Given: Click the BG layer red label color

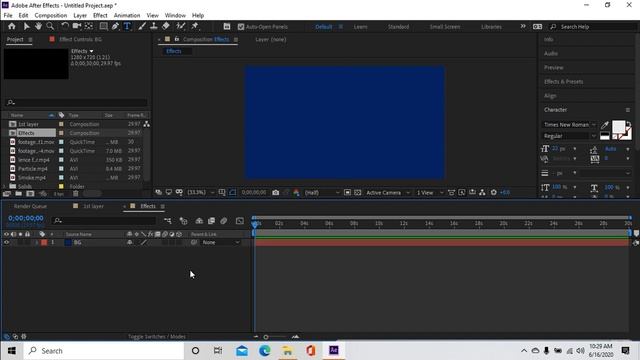Looking at the screenshot, I should [x=44, y=242].
